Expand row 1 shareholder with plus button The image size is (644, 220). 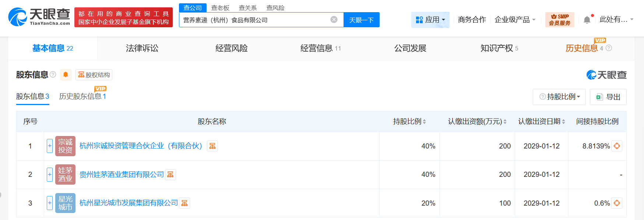[x=50, y=146]
